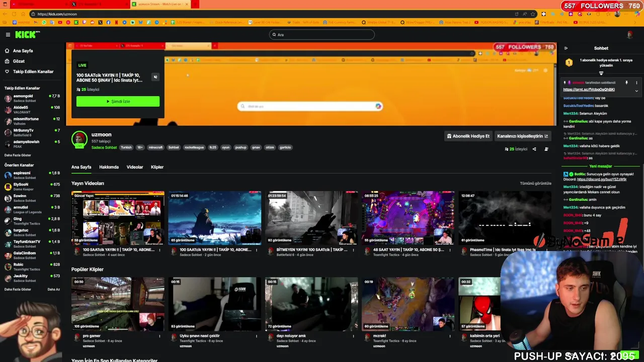The width and height of the screenshot is (644, 362).
Task: Collapse the Sohbet chat panel
Action: pyautogui.click(x=566, y=48)
